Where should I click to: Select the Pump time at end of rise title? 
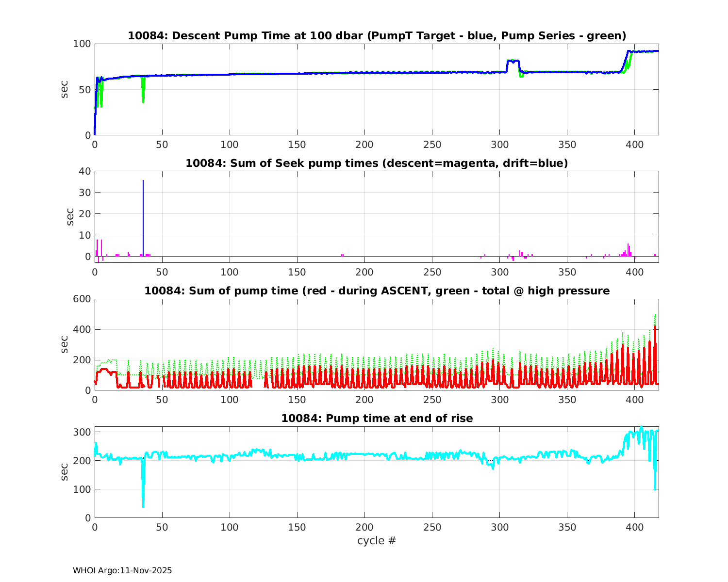[x=377, y=418]
